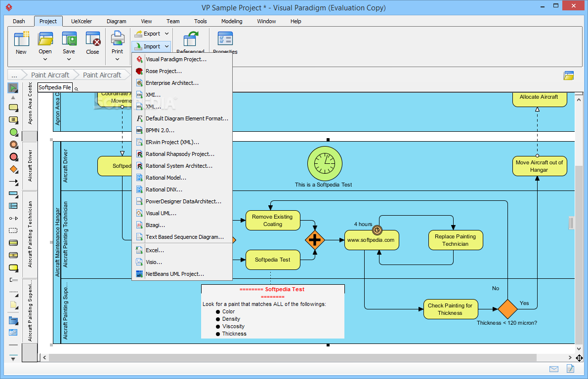Screen dimensions: 588x379
Task: Select the orange Gateway diamond tool
Action: click(x=13, y=169)
